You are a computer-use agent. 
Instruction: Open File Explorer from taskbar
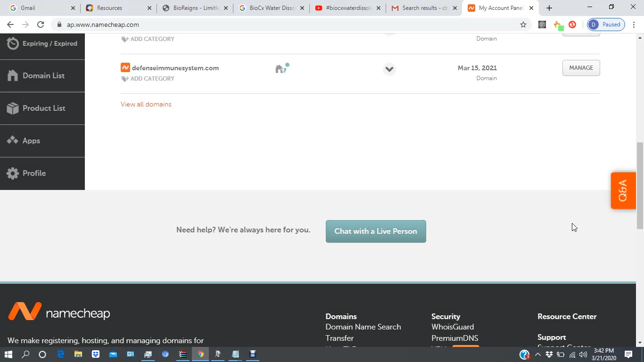78,354
